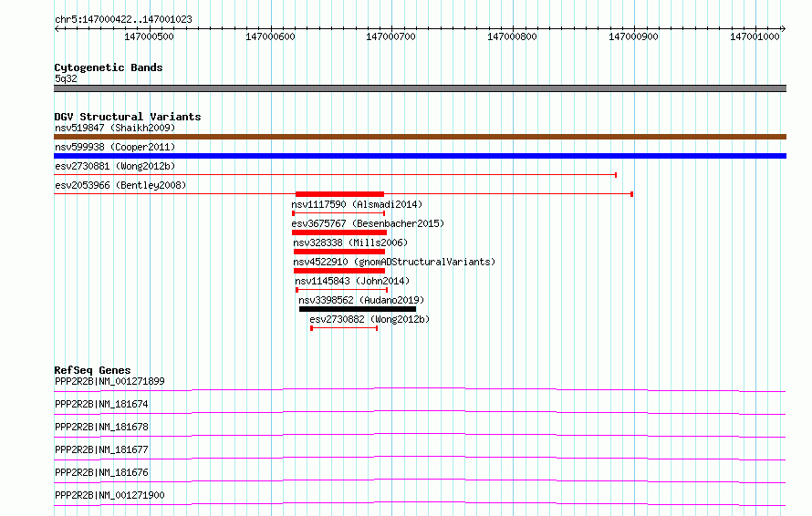
Task: Click the 5q32 band label
Action: point(67,78)
